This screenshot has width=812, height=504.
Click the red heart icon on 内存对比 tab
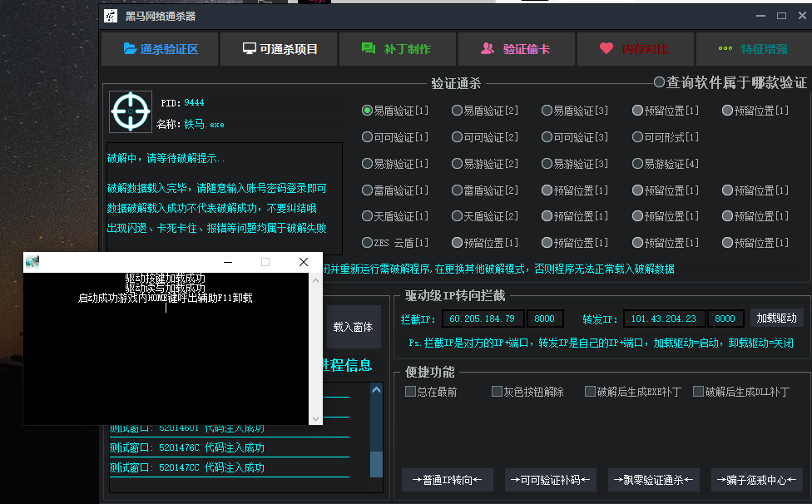(607, 48)
